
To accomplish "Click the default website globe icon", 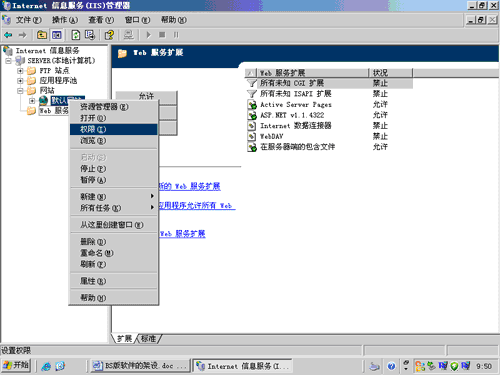I will click(43, 100).
